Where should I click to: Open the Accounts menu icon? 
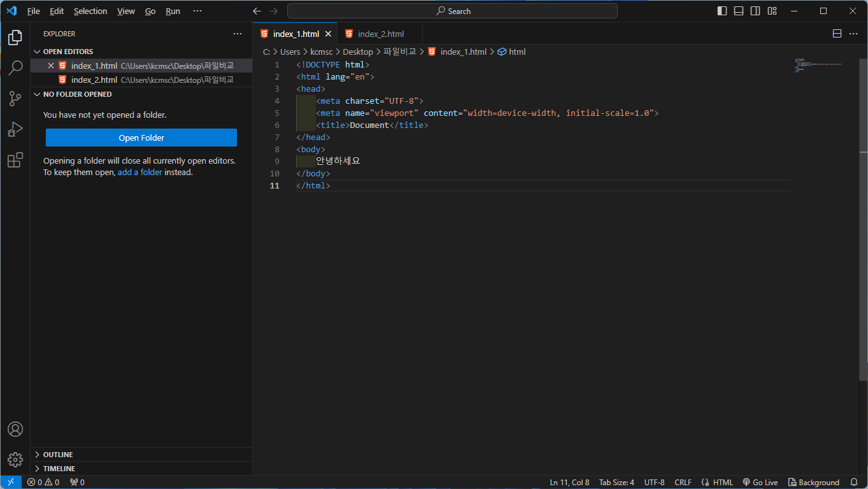pos(15,429)
